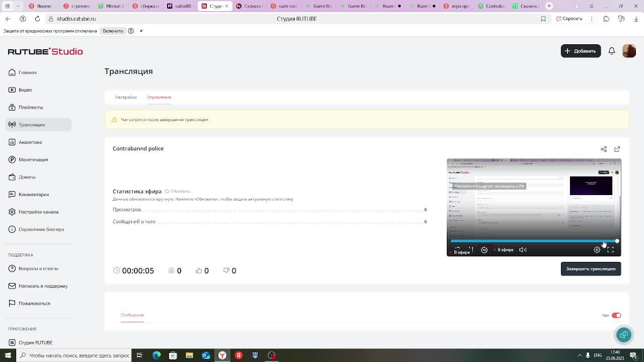Click Завершить трансляцию button
Screen dimensions: 644x362
591,269
